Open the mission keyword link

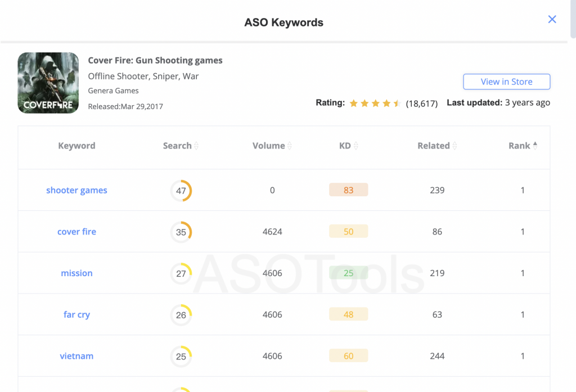[x=76, y=273]
